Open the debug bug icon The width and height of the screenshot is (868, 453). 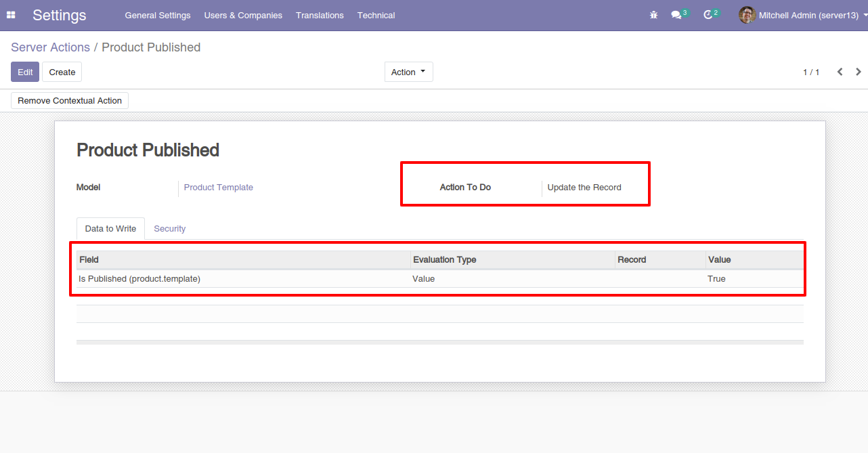click(653, 15)
